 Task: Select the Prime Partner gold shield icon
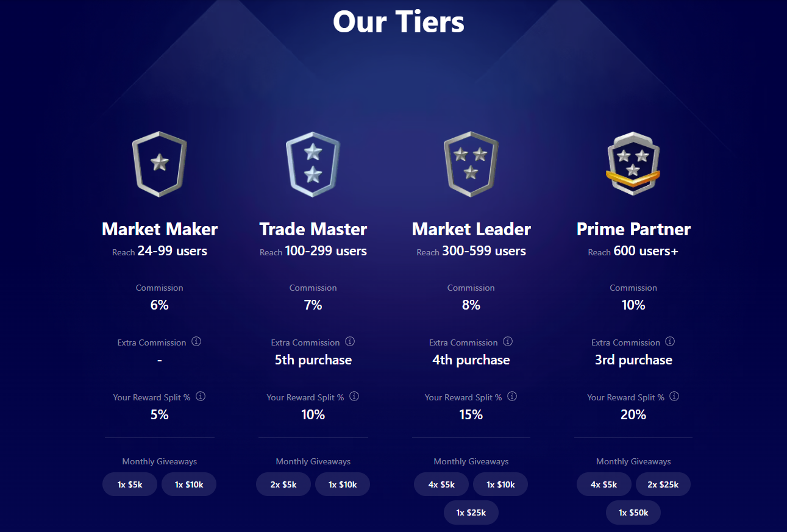(633, 163)
